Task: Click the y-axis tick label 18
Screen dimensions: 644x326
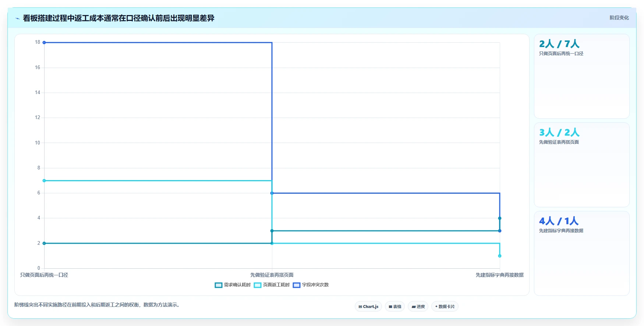Action: 38,42
